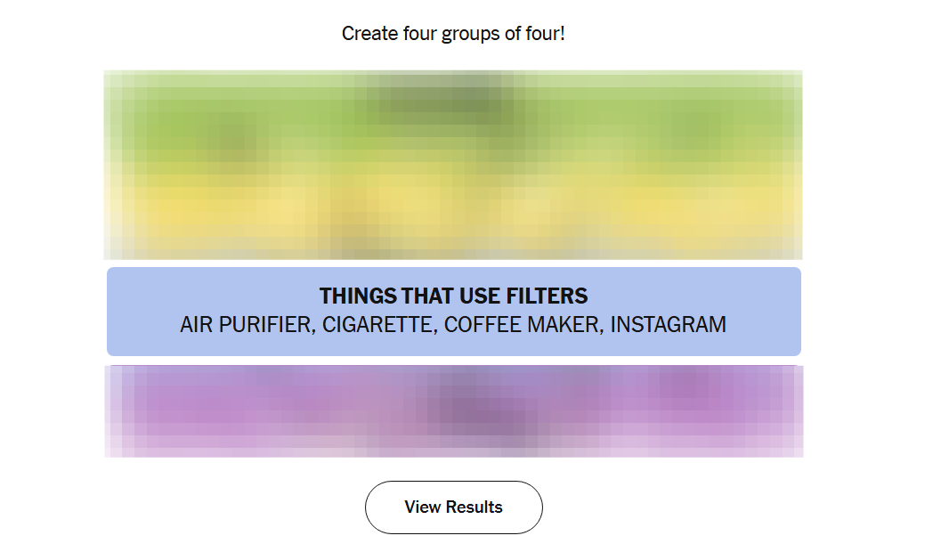Click the View Results button
Viewport: 941px width, 560px height.
[x=453, y=507]
